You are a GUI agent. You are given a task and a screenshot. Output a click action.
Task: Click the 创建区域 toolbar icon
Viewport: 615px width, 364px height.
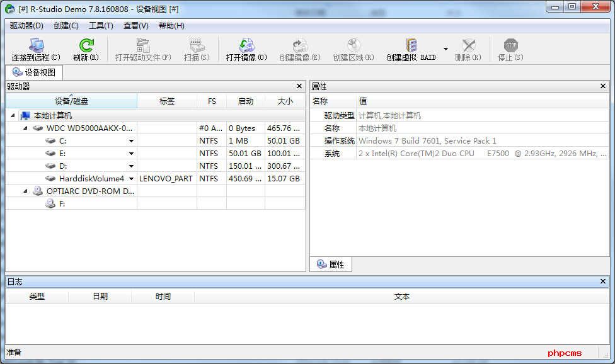click(353, 45)
